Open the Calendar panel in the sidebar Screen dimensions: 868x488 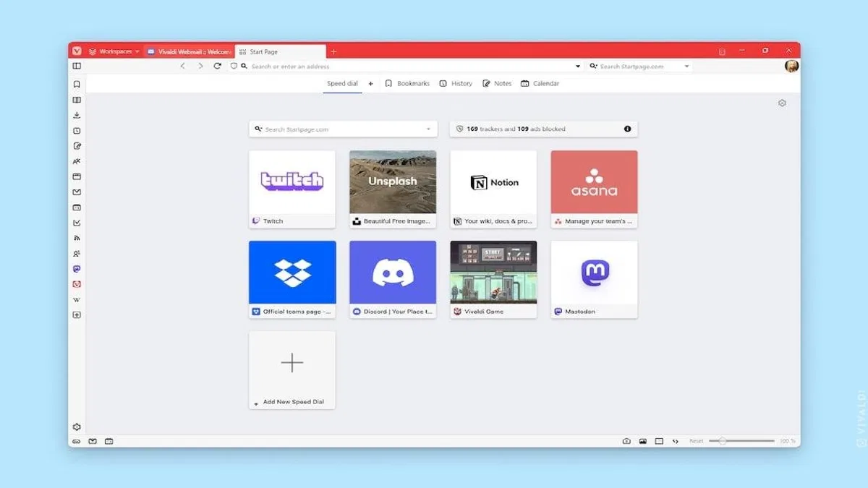click(77, 207)
